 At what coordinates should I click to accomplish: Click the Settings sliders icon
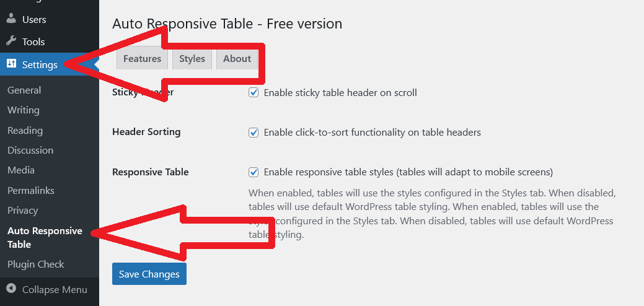click(12, 64)
